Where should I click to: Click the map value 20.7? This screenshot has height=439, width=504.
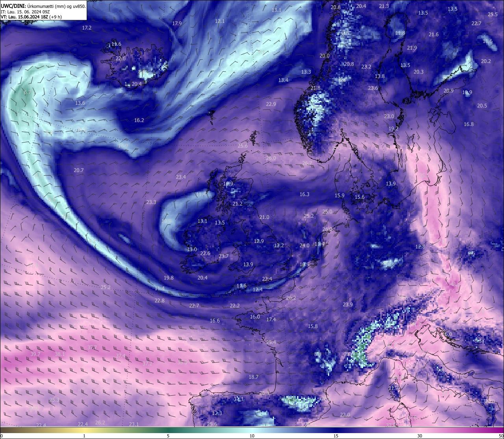79,170
